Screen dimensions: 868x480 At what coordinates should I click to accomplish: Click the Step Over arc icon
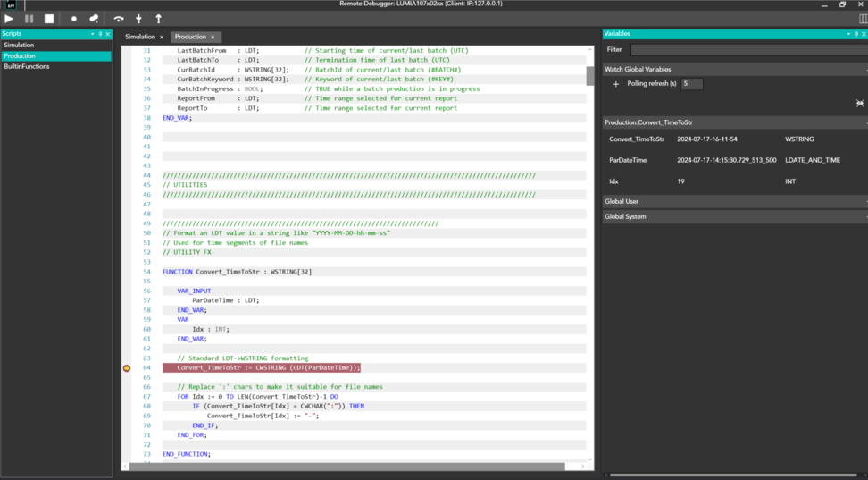(x=119, y=18)
